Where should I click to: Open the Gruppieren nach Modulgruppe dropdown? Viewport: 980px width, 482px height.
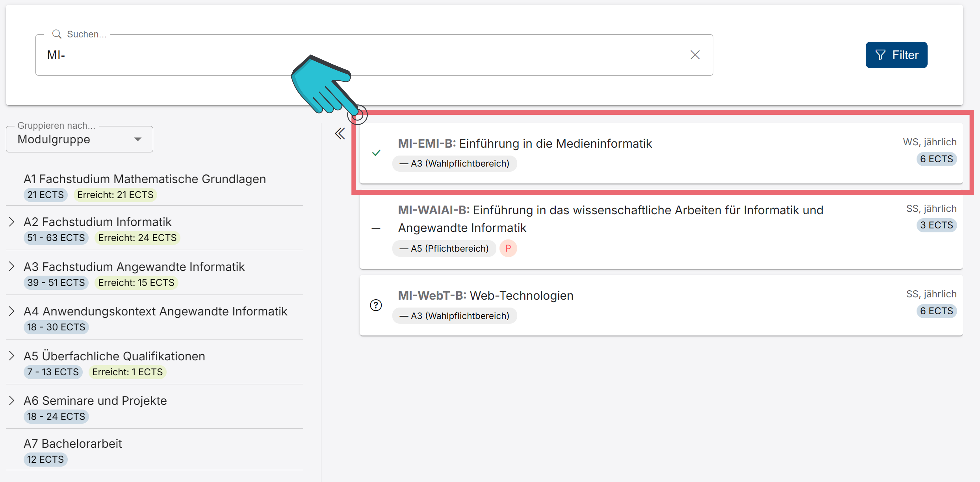(x=80, y=139)
